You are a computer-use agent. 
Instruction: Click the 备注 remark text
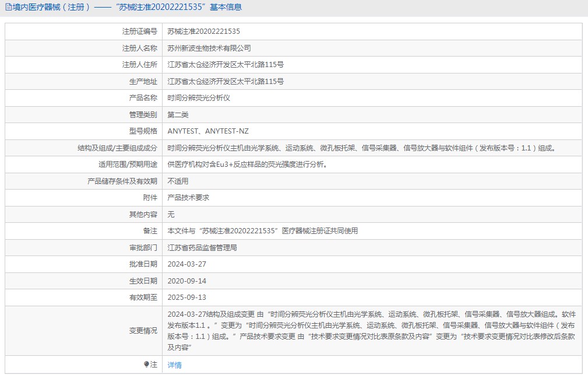(x=262, y=231)
